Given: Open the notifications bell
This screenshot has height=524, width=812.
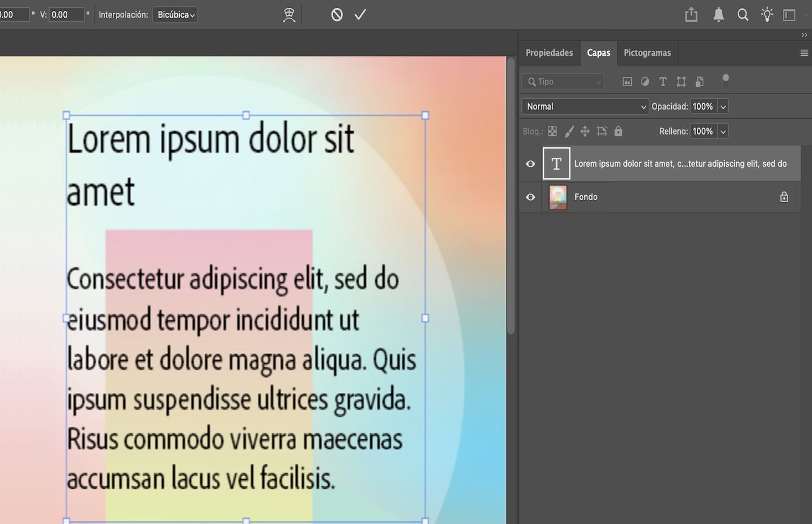Looking at the screenshot, I should coord(718,14).
